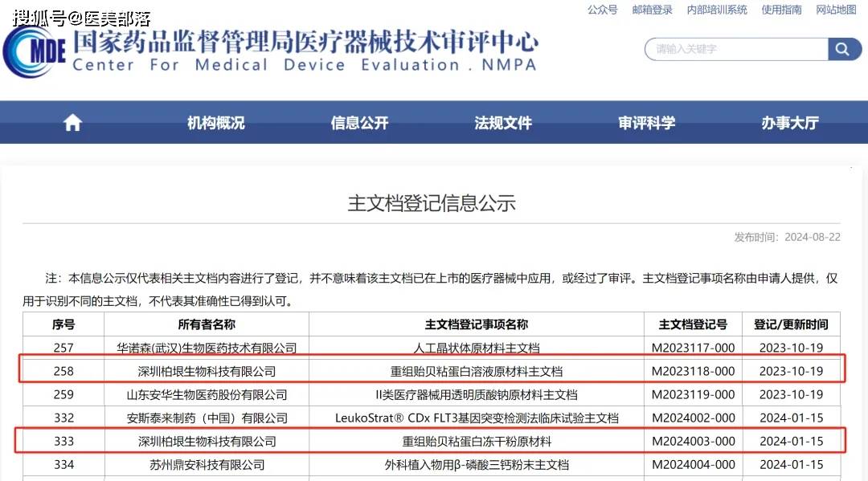Click the CMDE logo emblem
The image size is (868, 481).
35,51
